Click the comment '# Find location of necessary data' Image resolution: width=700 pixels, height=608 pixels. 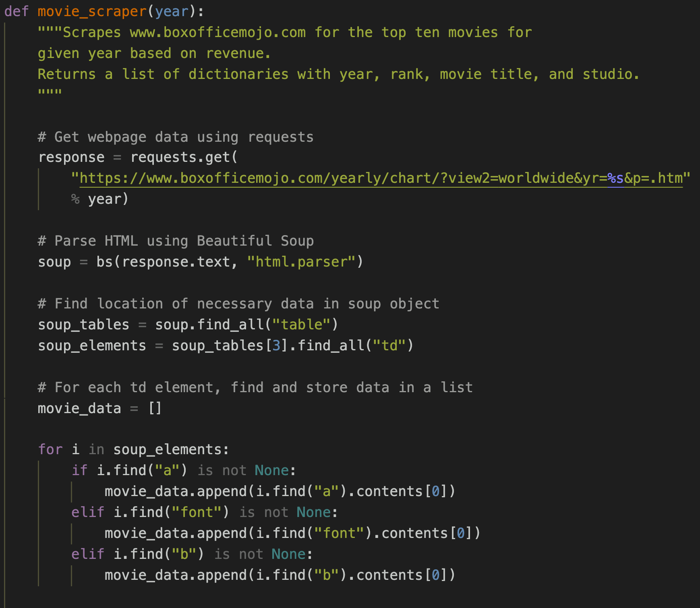(238, 304)
